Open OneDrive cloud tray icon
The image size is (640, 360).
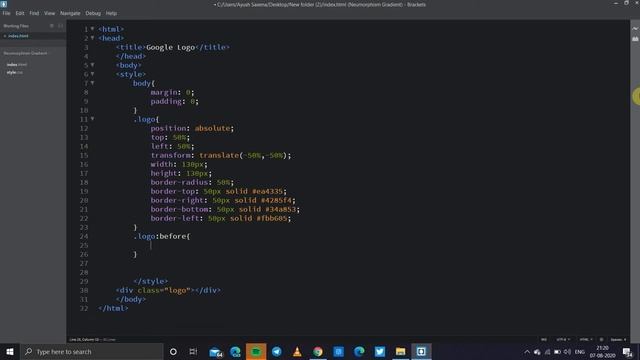pyautogui.click(x=537, y=352)
